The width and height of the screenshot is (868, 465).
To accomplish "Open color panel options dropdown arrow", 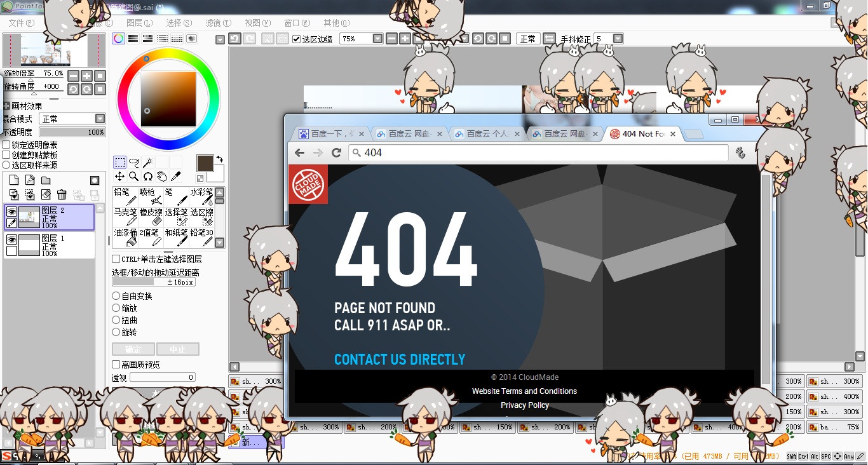I will coord(220,39).
